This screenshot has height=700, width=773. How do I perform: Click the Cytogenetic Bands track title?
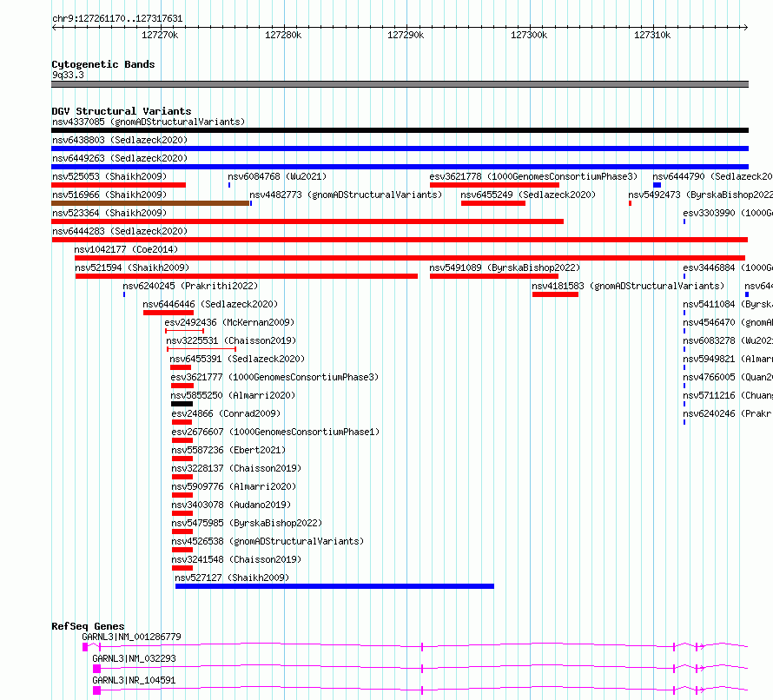click(103, 64)
